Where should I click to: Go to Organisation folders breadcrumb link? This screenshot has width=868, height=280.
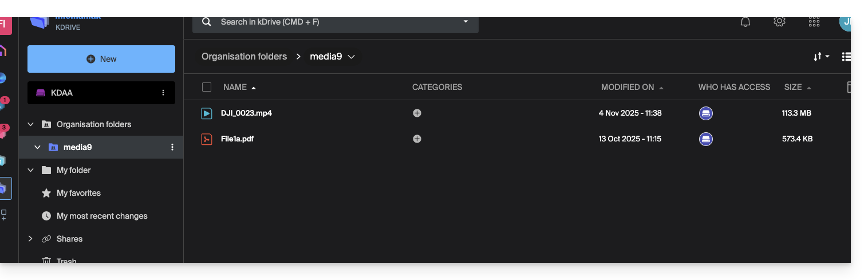244,57
